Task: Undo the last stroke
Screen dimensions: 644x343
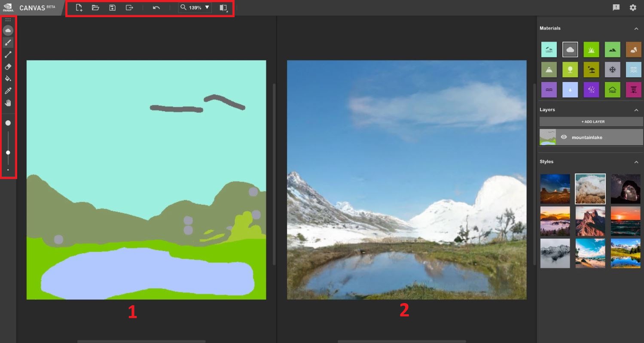Action: pyautogui.click(x=156, y=8)
